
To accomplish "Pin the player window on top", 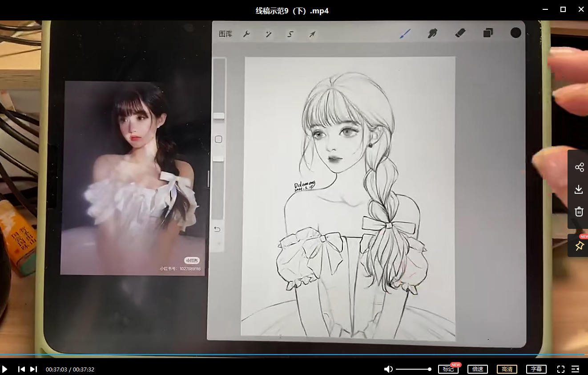I will (579, 246).
